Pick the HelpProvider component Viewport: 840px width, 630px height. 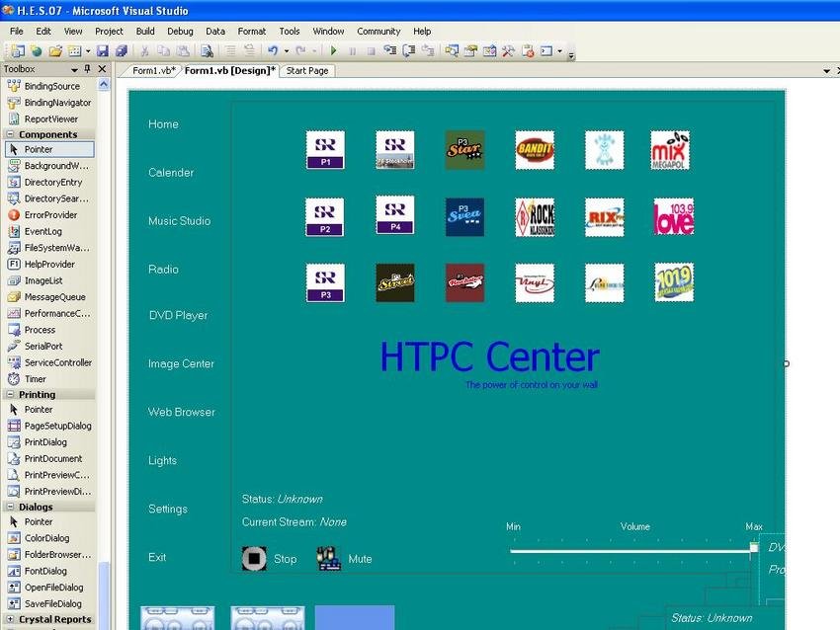(49, 265)
